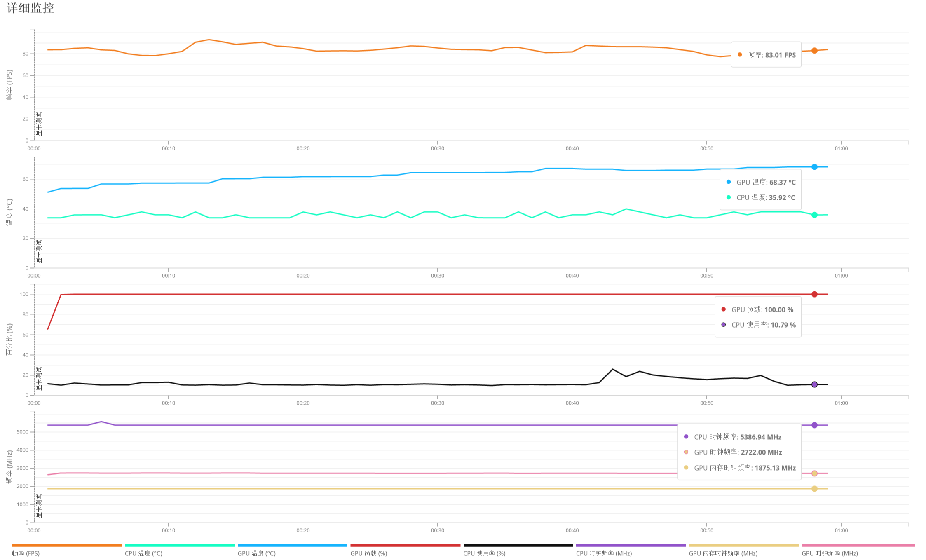Click the purple CPU clock frequency data point
926x560 pixels.
(814, 425)
